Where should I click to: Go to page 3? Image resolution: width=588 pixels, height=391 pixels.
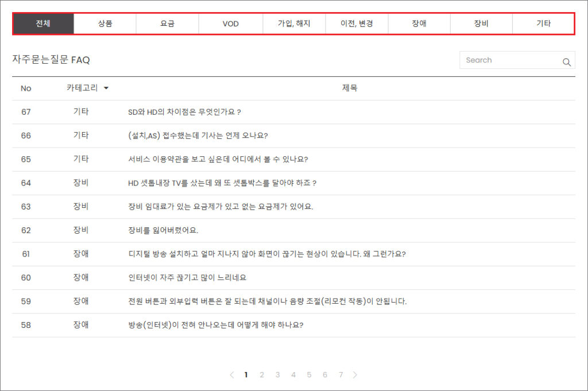(x=277, y=375)
